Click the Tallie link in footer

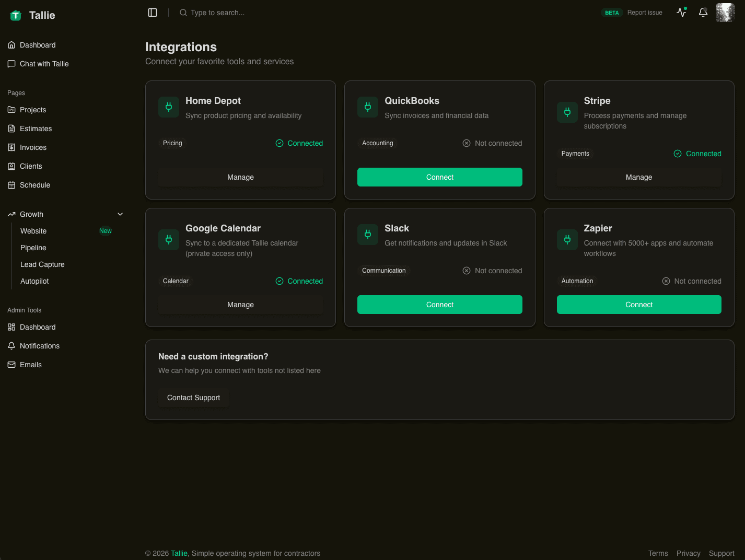click(179, 553)
